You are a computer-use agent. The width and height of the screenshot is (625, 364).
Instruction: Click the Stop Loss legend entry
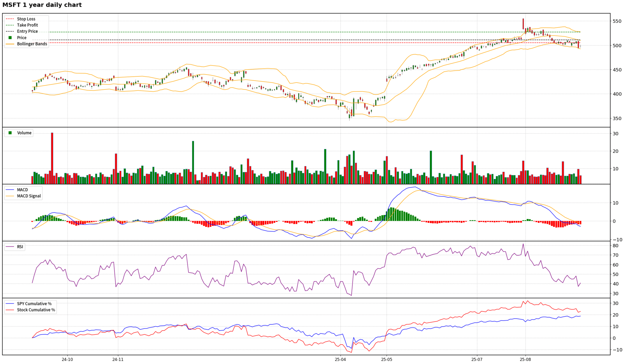(x=26, y=19)
